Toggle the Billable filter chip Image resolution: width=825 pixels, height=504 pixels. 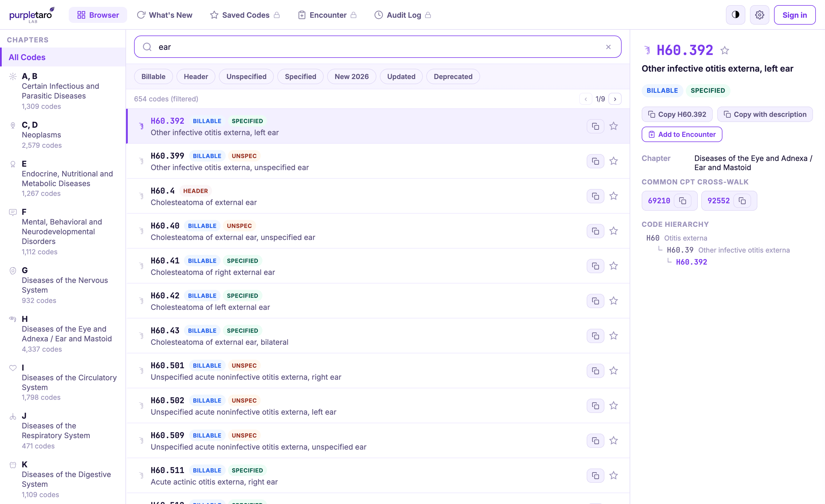pyautogui.click(x=153, y=76)
